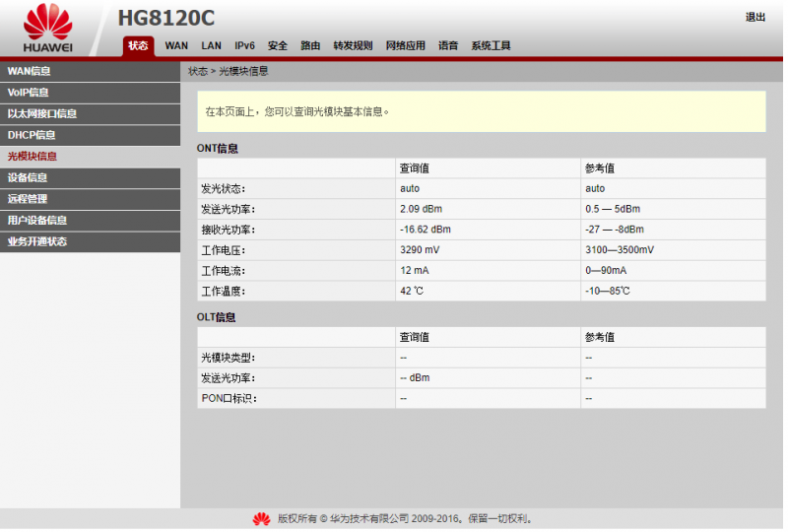The width and height of the screenshot is (788, 532).
Task: Click the Huawei logo in header
Action: tap(47, 28)
